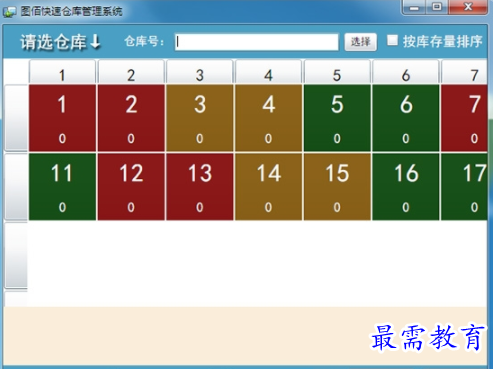Select column header 7
The height and width of the screenshot is (369, 493).
click(x=464, y=72)
